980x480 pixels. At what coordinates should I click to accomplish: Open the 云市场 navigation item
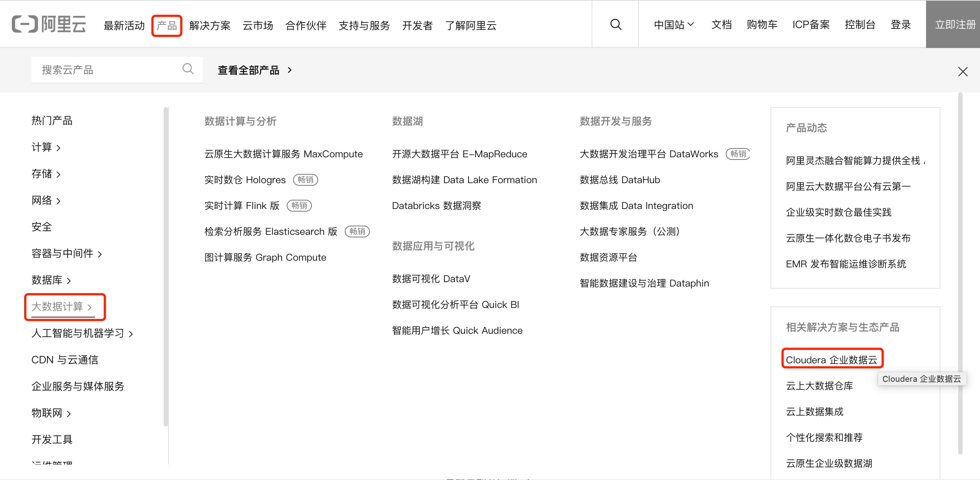click(x=258, y=25)
